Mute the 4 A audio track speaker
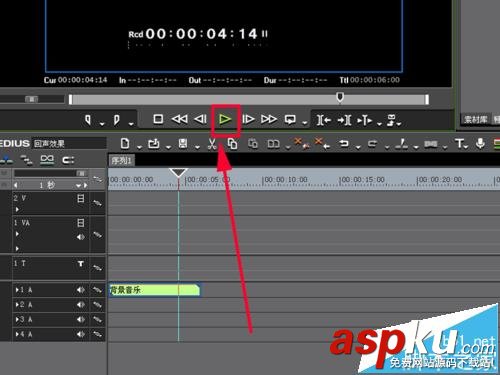This screenshot has height=375, width=500. tap(81, 334)
